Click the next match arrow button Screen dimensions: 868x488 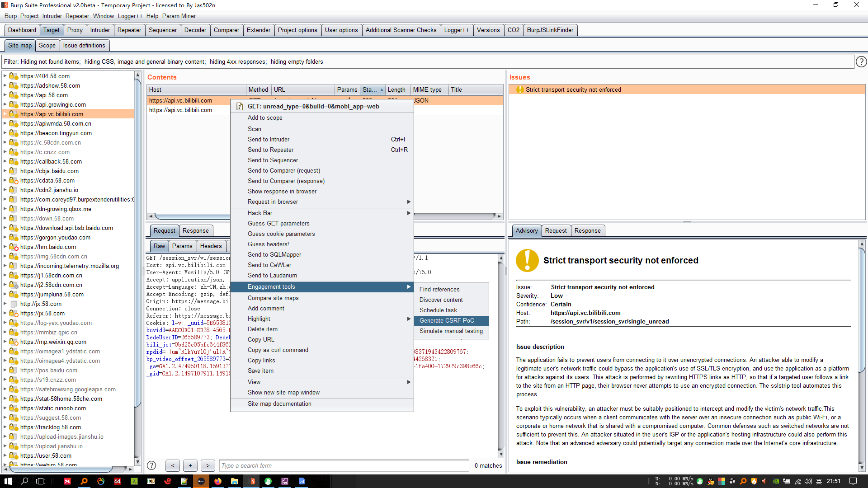[208, 465]
